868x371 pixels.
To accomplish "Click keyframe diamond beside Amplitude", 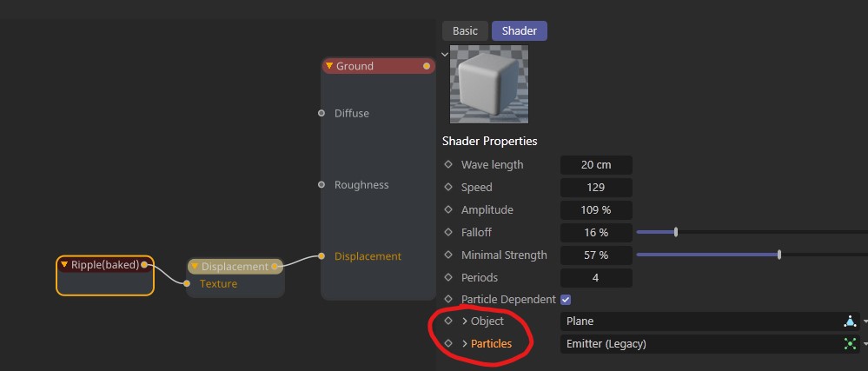I will pos(448,209).
